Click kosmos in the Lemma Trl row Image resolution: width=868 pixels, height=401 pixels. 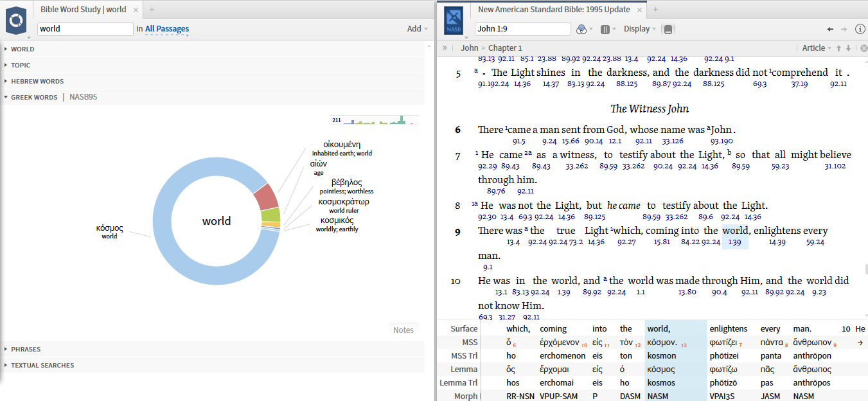(x=661, y=383)
